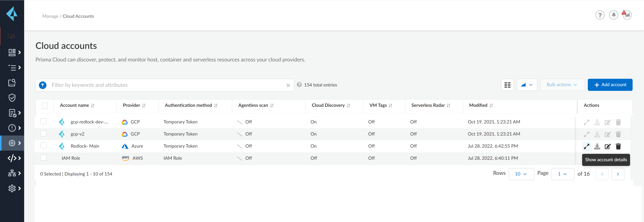Screen dimensions: 644x222
Task: Open the column view list icon
Action: (x=507, y=85)
